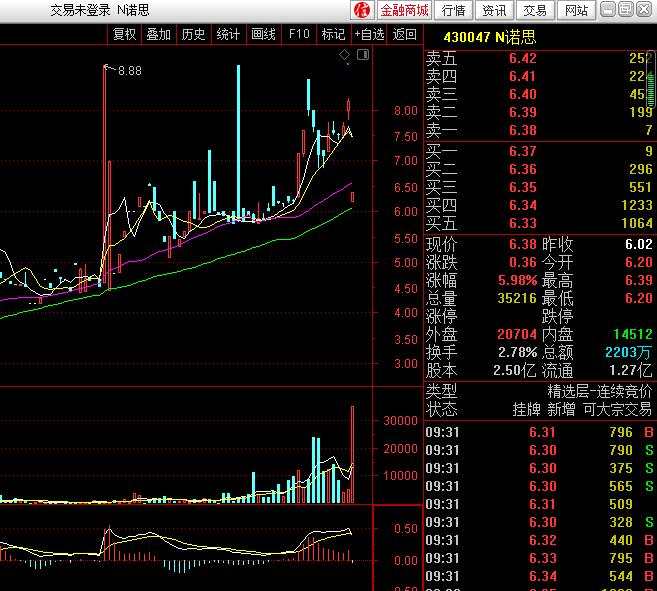657x591 pixels.
Task: Open the 行情 menu
Action: pyautogui.click(x=454, y=10)
